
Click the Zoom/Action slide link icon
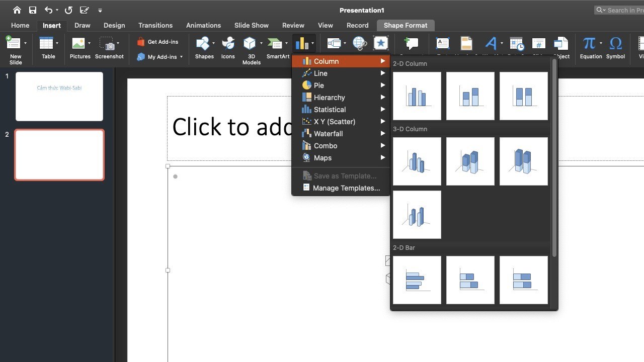[x=334, y=43]
